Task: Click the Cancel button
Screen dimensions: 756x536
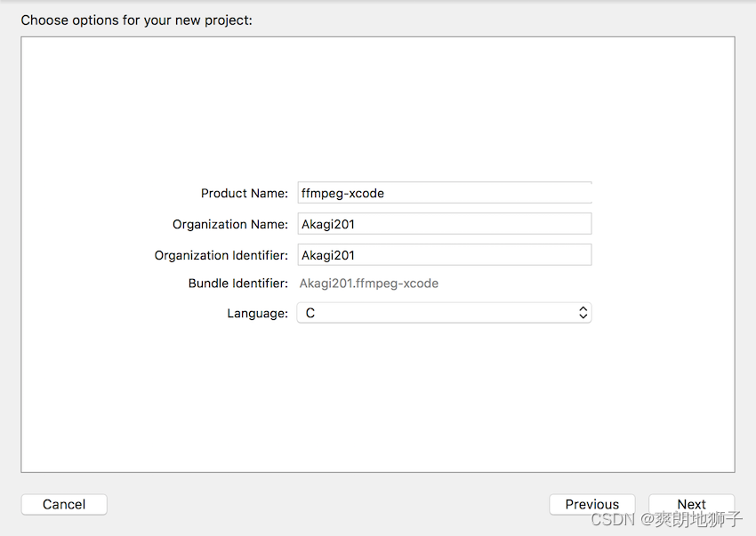Action: 64,504
